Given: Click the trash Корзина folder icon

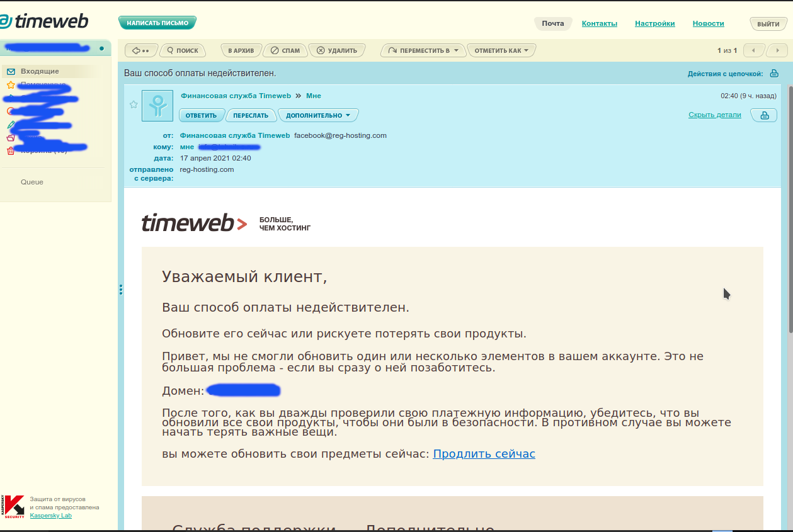Looking at the screenshot, I should 10,150.
